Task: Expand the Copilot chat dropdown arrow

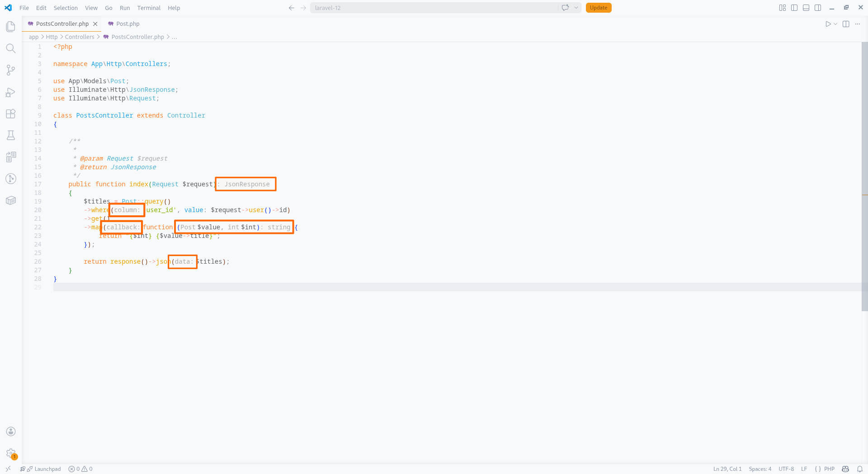Action: click(576, 8)
